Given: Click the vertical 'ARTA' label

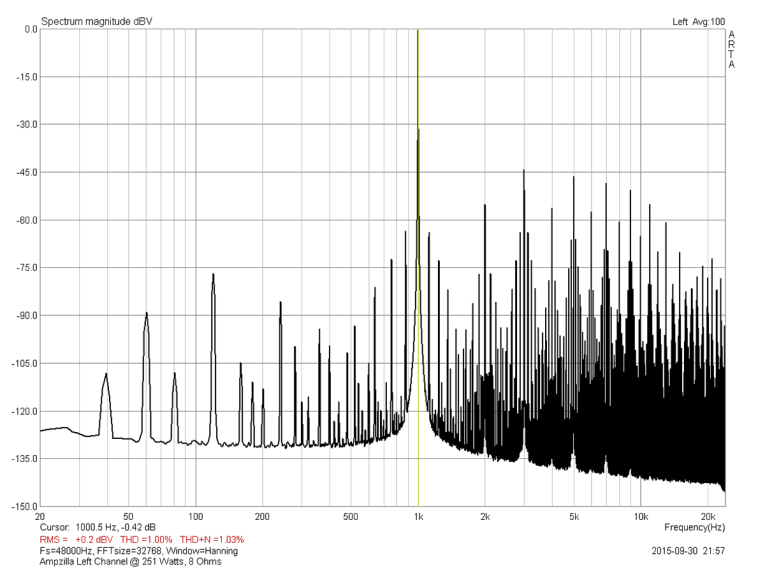Looking at the screenshot, I should tap(731, 49).
